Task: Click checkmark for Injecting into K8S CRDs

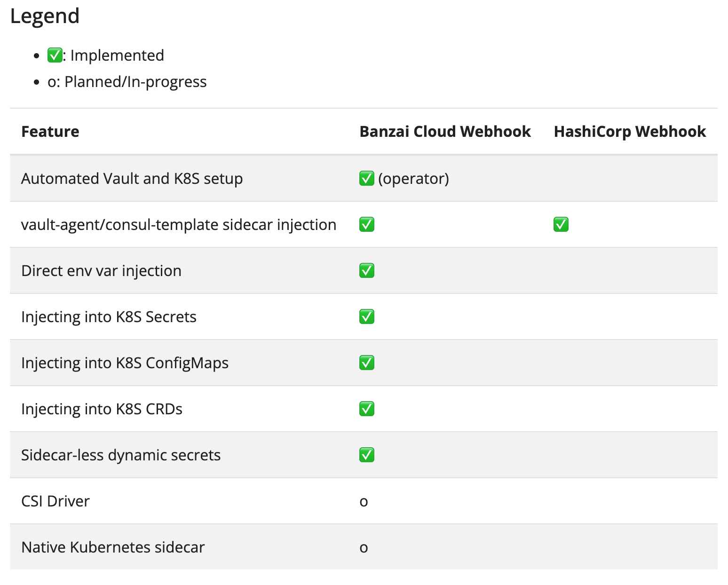Action: (366, 409)
